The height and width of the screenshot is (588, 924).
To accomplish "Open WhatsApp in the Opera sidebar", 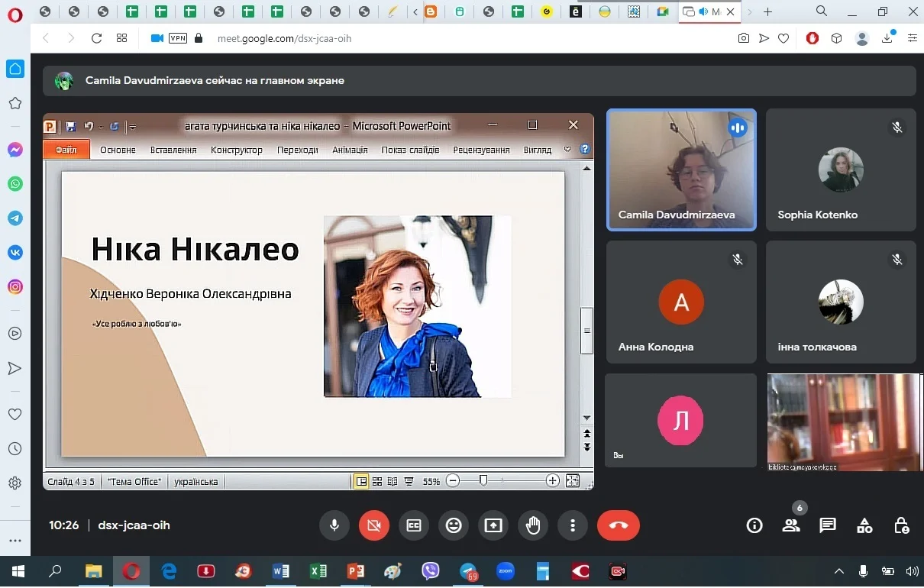I will point(15,184).
